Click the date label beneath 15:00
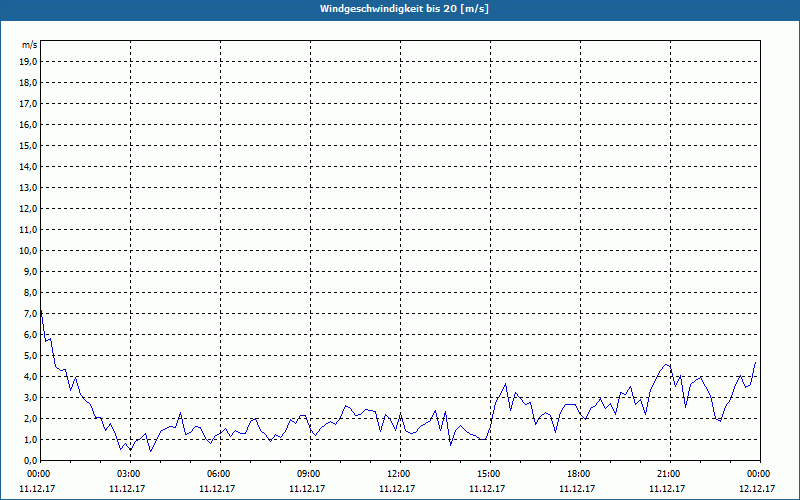The height and width of the screenshot is (500, 800). [489, 489]
